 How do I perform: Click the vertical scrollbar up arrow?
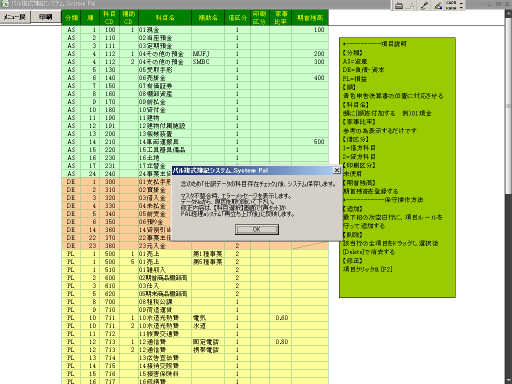[x=508, y=14]
